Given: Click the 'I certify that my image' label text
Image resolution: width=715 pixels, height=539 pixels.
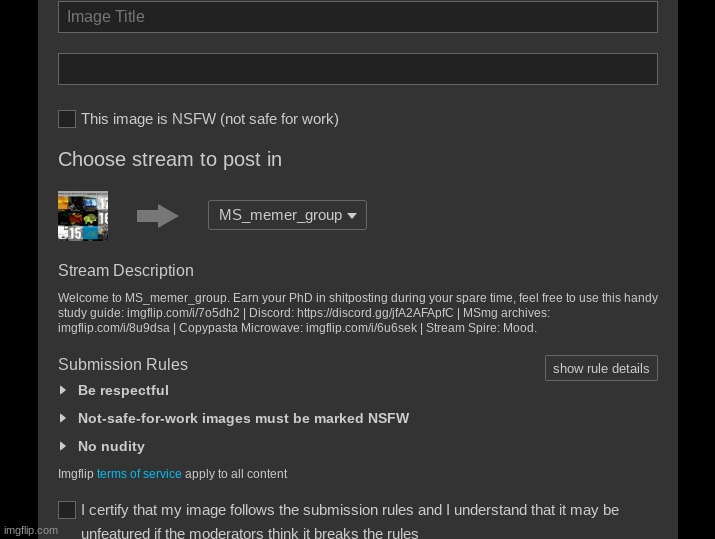Looking at the screenshot, I should [x=349, y=510].
